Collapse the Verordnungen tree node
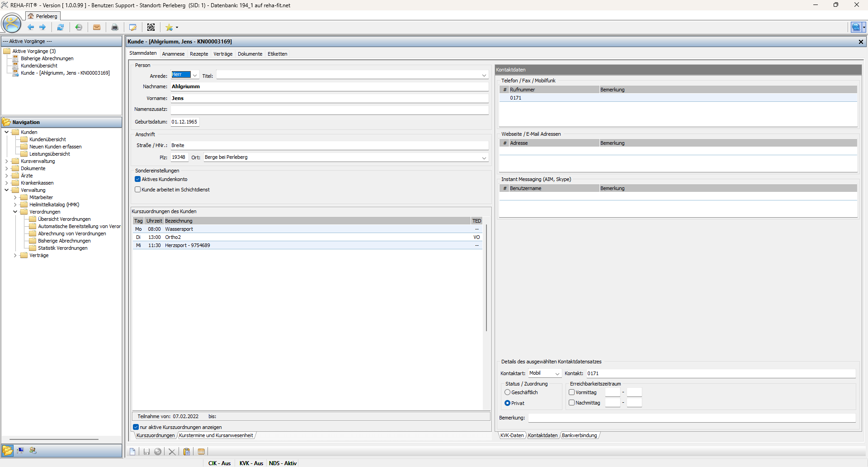Screen dimensions: 868x467 pyautogui.click(x=15, y=212)
